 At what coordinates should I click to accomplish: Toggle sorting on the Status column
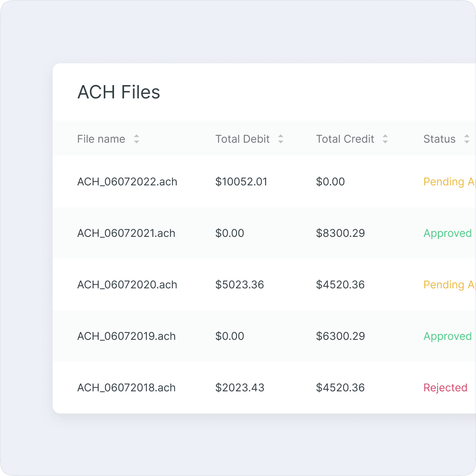tap(466, 139)
